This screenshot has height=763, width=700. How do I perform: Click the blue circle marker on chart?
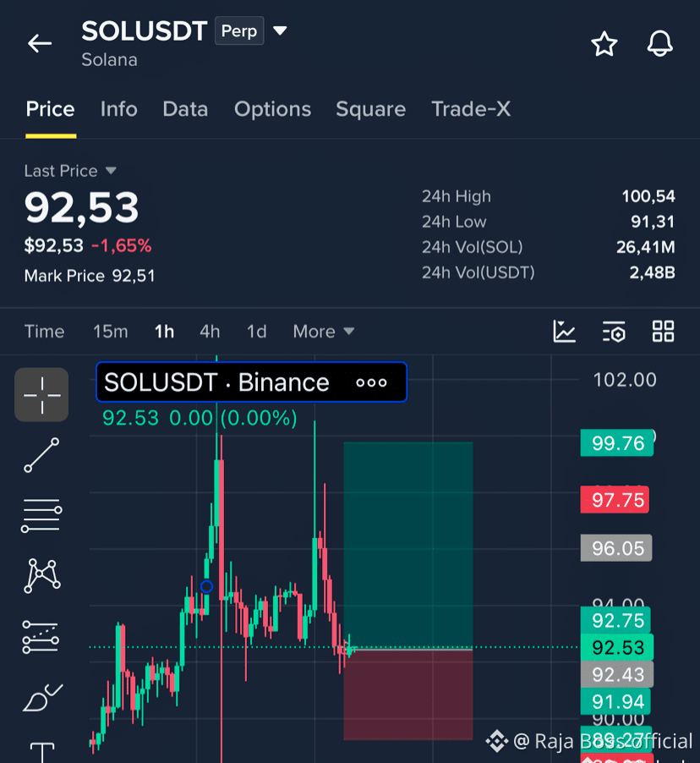(x=206, y=586)
